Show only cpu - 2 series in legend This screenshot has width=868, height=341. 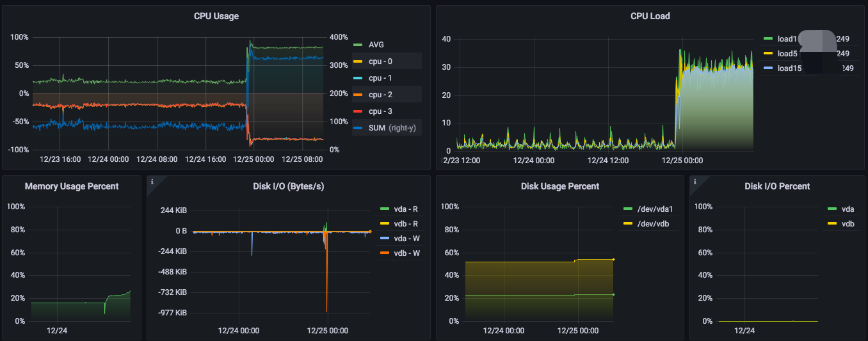point(380,95)
